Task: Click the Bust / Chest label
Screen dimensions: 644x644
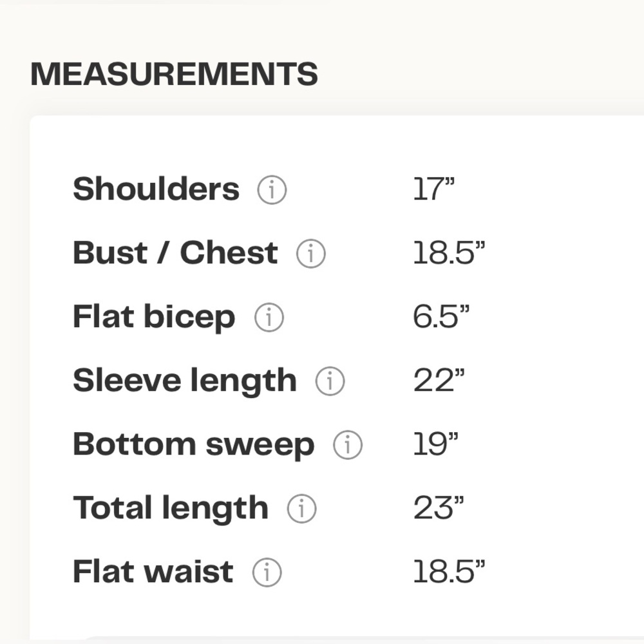Action: (x=175, y=253)
